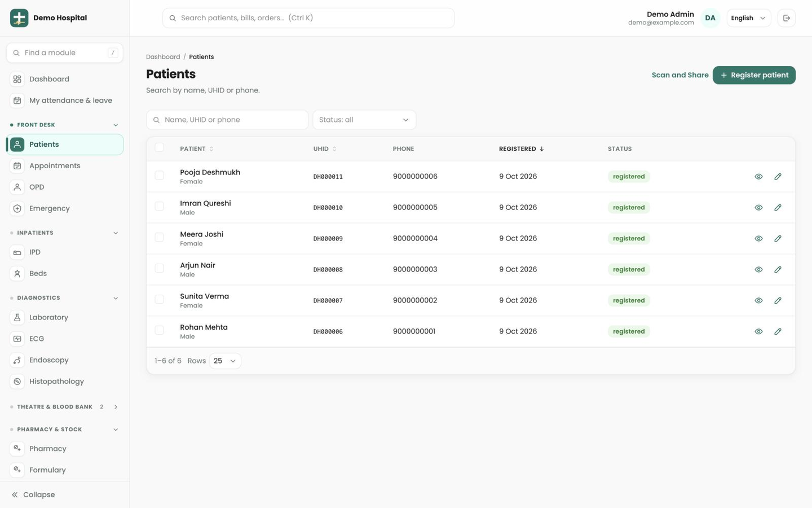
Task: Open the English language dropdown
Action: pyautogui.click(x=748, y=18)
